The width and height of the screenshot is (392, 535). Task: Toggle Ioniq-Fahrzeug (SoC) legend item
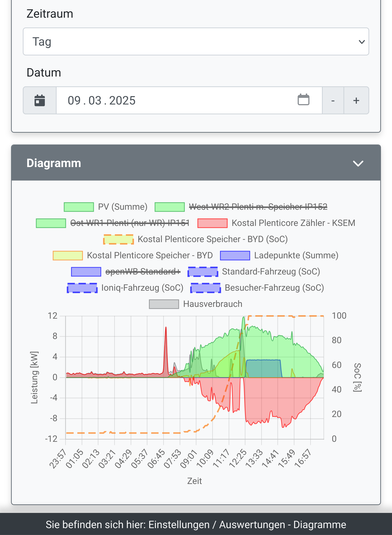pyautogui.click(x=142, y=288)
